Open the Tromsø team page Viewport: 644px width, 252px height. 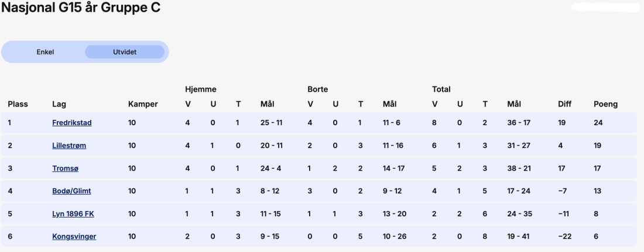tap(66, 168)
